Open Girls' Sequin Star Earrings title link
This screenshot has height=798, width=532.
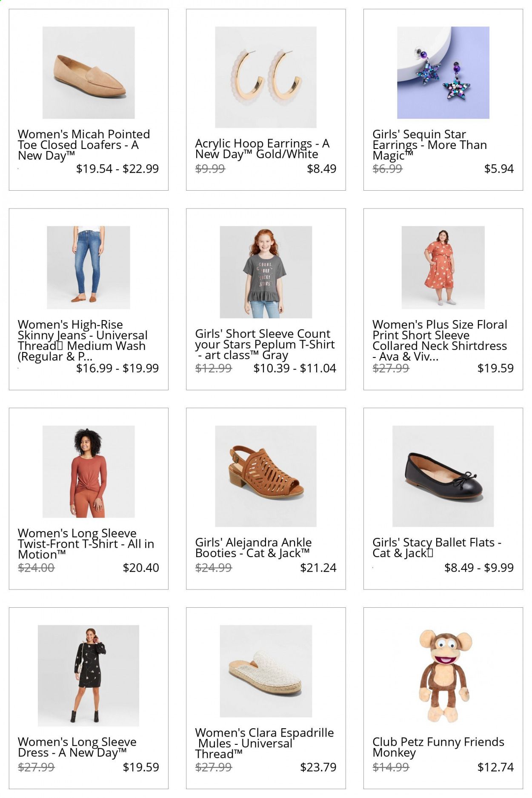pyautogui.click(x=429, y=145)
